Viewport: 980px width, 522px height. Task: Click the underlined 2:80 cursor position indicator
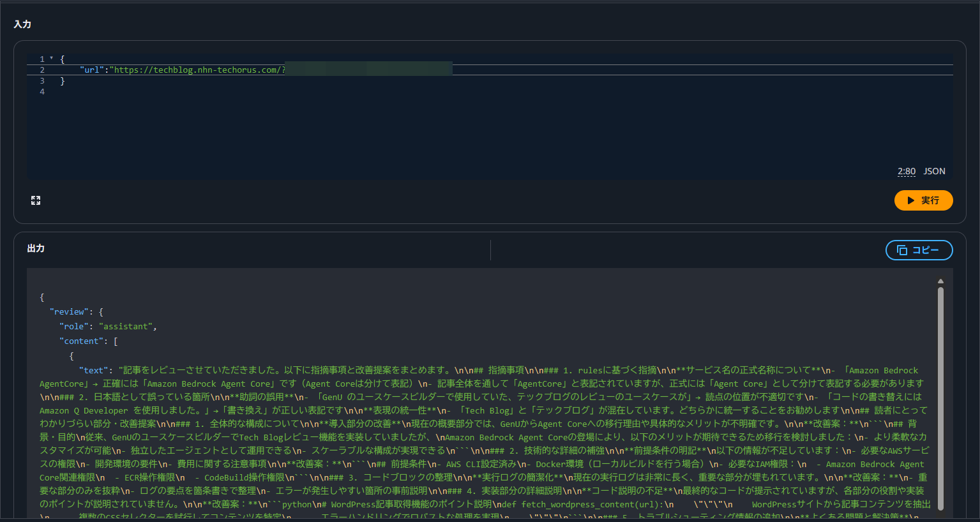click(906, 171)
